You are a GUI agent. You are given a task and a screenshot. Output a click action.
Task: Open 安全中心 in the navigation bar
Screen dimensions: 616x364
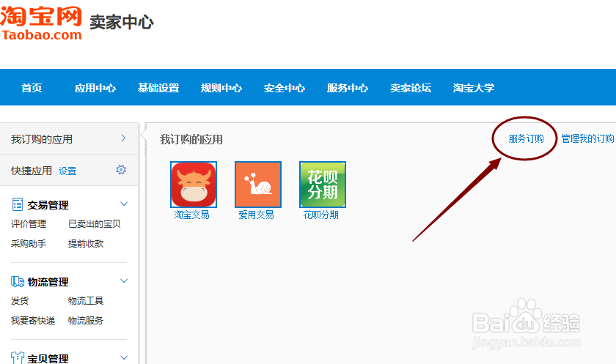coord(285,88)
